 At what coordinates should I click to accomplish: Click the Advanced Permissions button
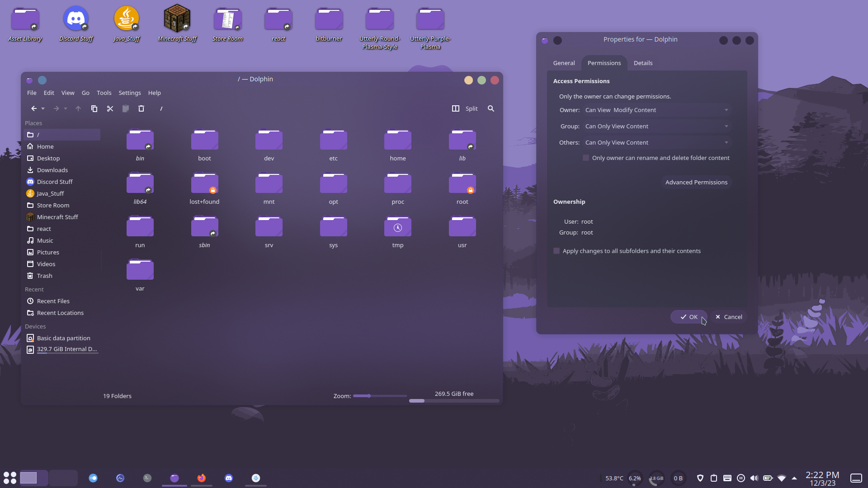[x=696, y=182]
